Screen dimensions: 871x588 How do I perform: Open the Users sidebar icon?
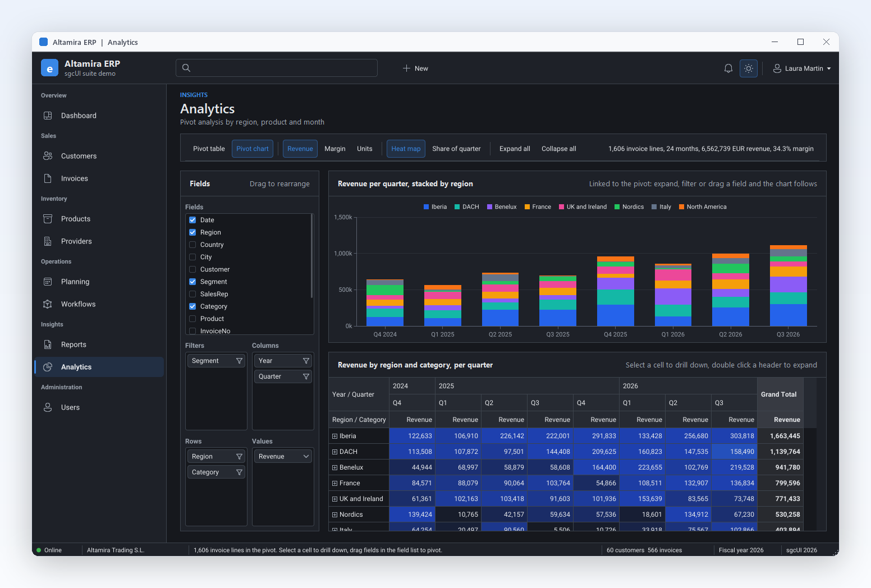[48, 407]
